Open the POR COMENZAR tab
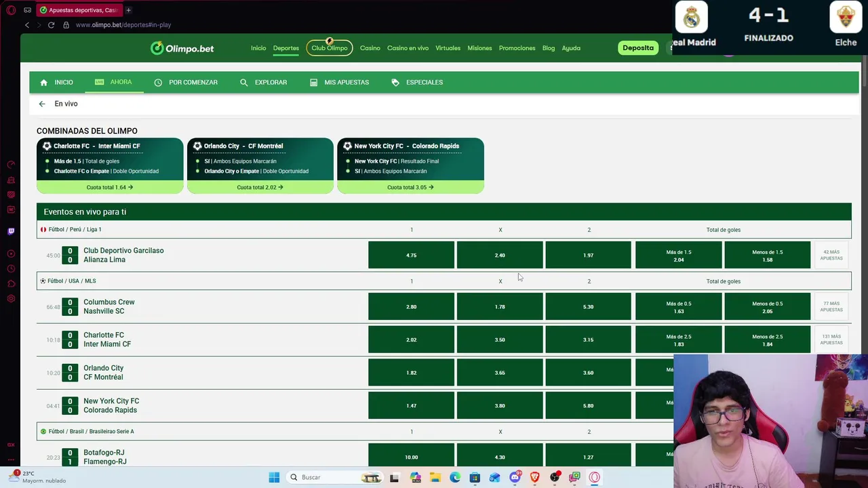Screen dimensions: 868x488 [186, 82]
